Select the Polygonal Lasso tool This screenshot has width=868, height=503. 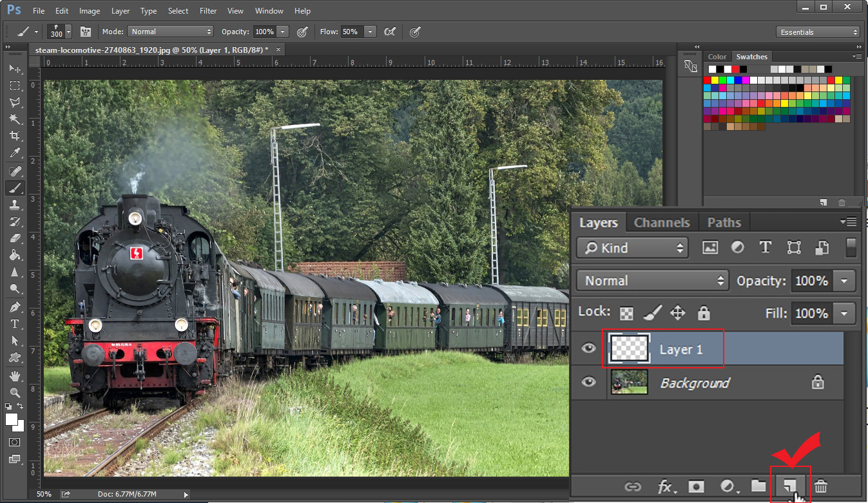15,102
